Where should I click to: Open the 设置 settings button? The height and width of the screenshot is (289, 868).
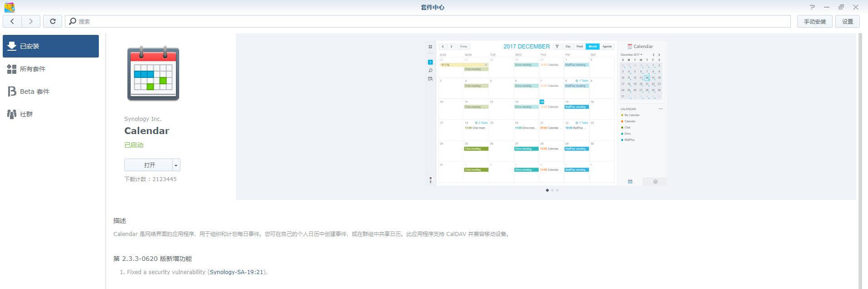click(x=847, y=21)
